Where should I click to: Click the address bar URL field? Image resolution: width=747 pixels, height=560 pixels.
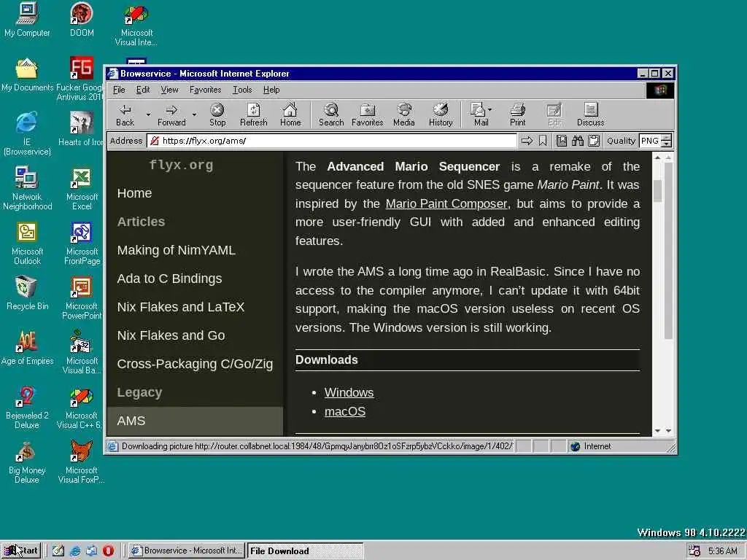point(332,141)
